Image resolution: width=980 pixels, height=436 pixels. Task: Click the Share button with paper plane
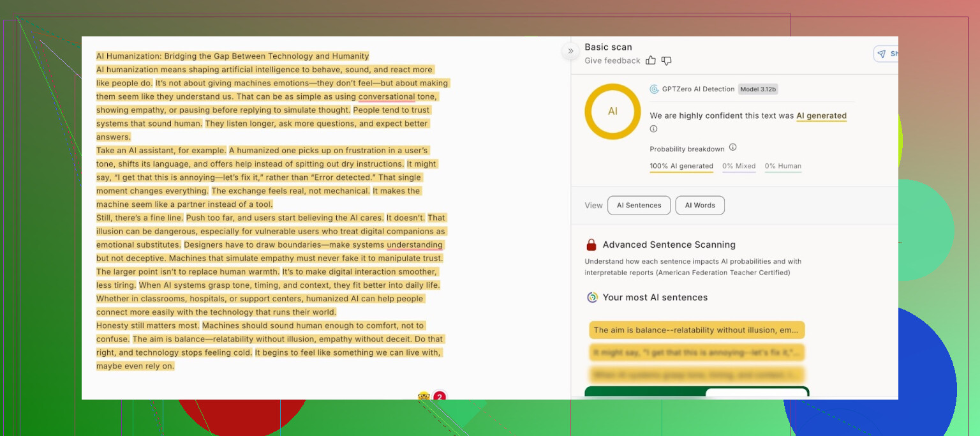(x=886, y=54)
